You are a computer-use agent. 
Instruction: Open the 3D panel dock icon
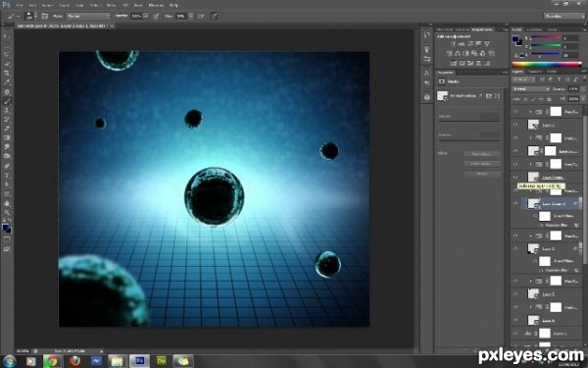pos(426,97)
